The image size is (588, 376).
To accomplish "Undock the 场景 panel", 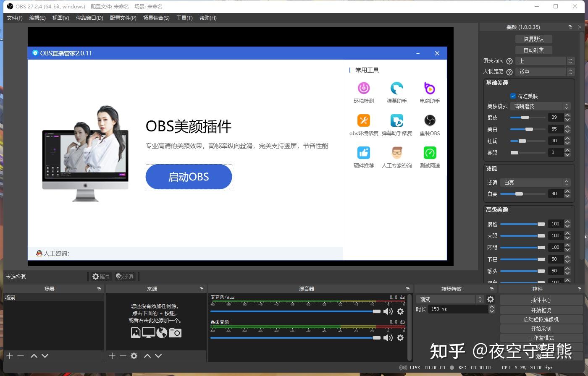I will point(99,289).
